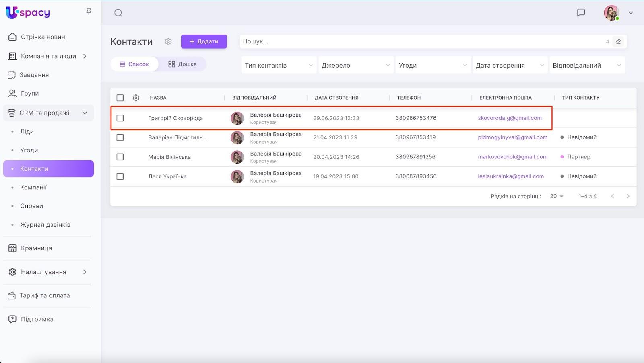The width and height of the screenshot is (644, 363).
Task: Open Угоди in the CRM sidebar menu
Action: pos(29,150)
